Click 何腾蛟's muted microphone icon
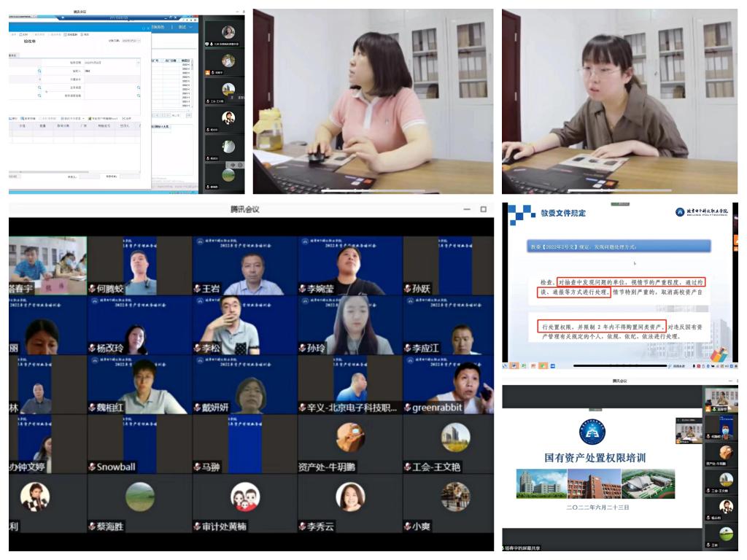 pos(92,289)
